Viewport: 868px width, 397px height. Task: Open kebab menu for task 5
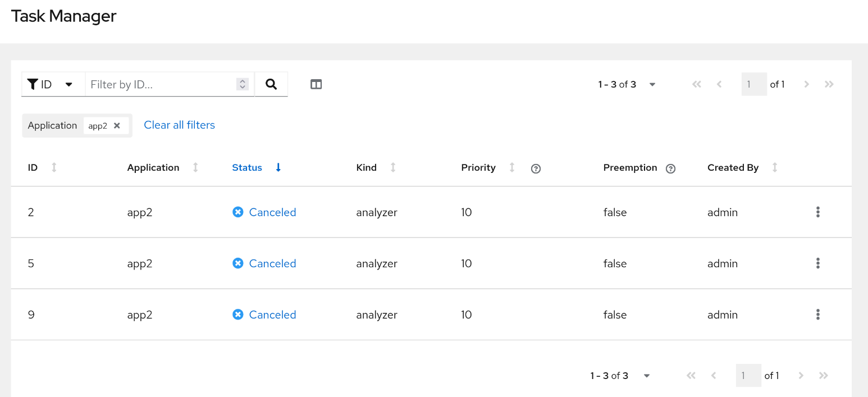817,263
